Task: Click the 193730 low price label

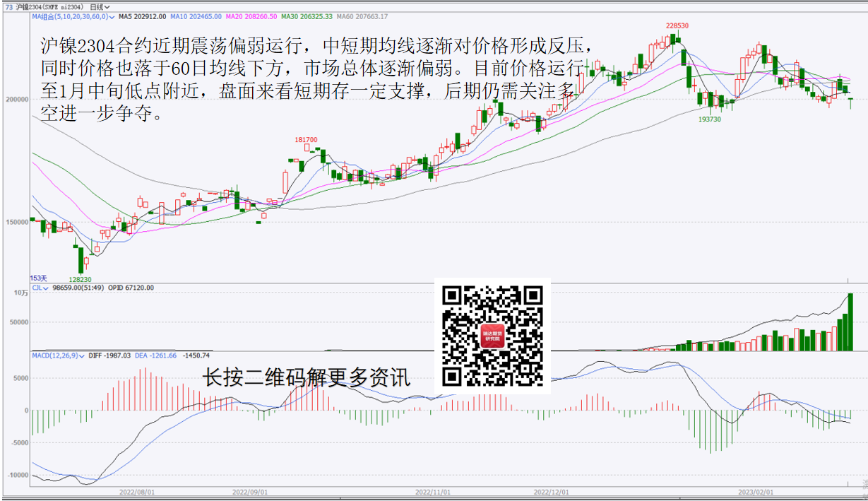Action: tap(709, 119)
